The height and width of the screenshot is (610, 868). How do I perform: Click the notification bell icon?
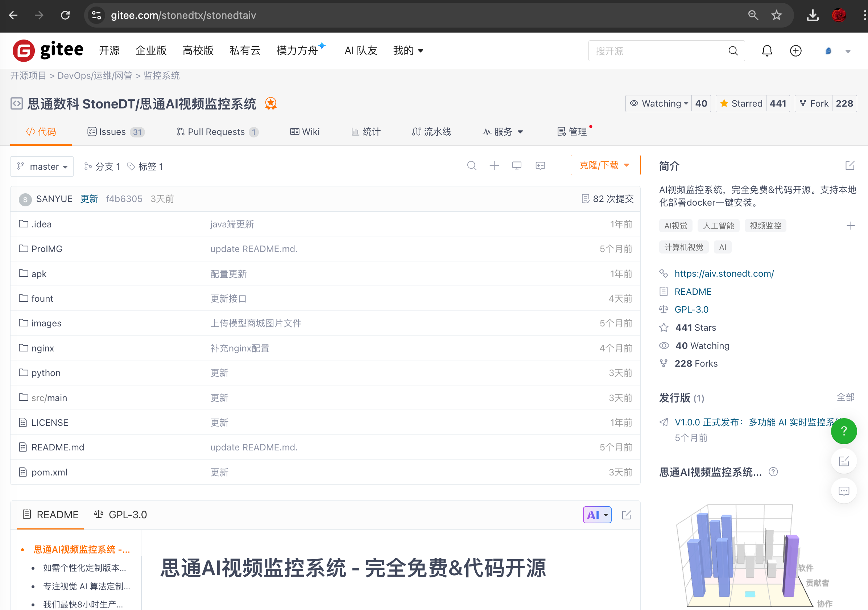(767, 51)
